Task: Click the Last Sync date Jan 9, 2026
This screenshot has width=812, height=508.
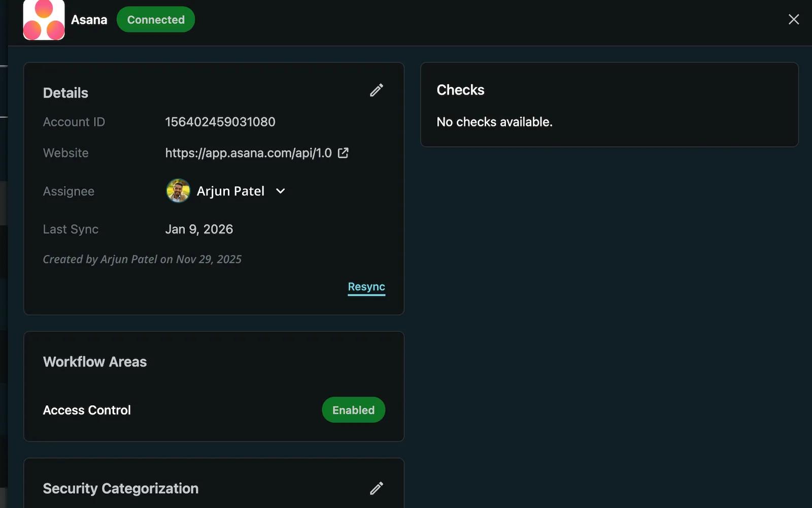Action: [x=199, y=229]
